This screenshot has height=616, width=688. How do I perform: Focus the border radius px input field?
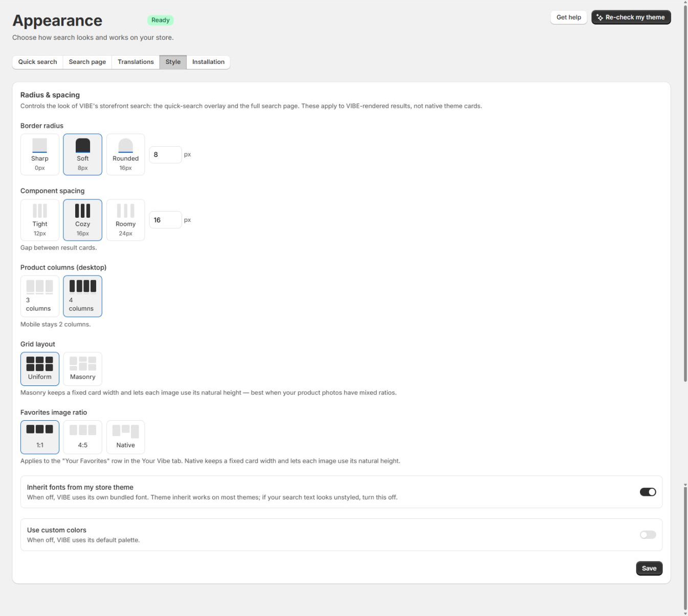click(165, 154)
